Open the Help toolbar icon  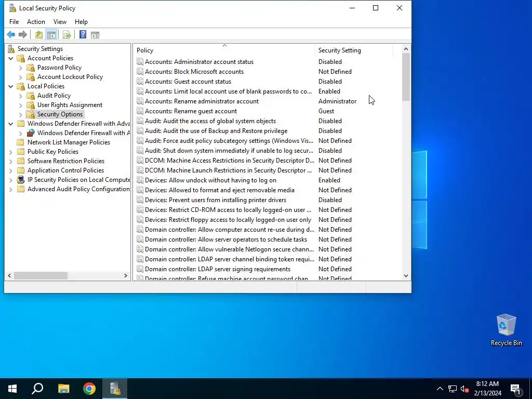pyautogui.click(x=83, y=35)
